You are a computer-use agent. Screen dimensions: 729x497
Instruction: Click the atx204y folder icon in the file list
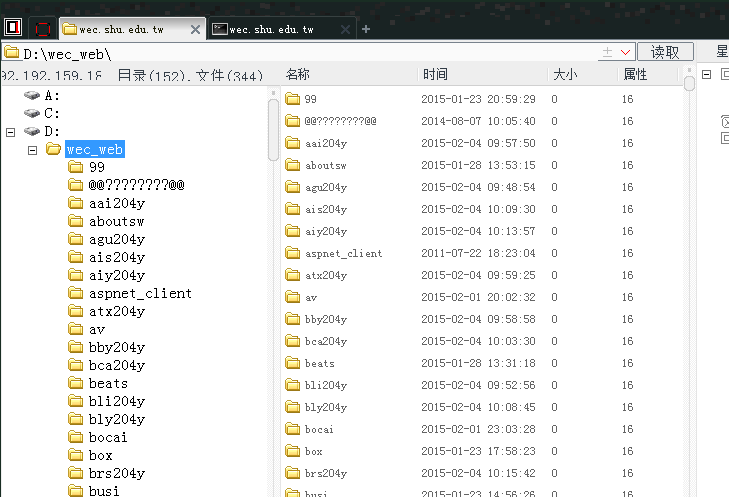point(292,275)
